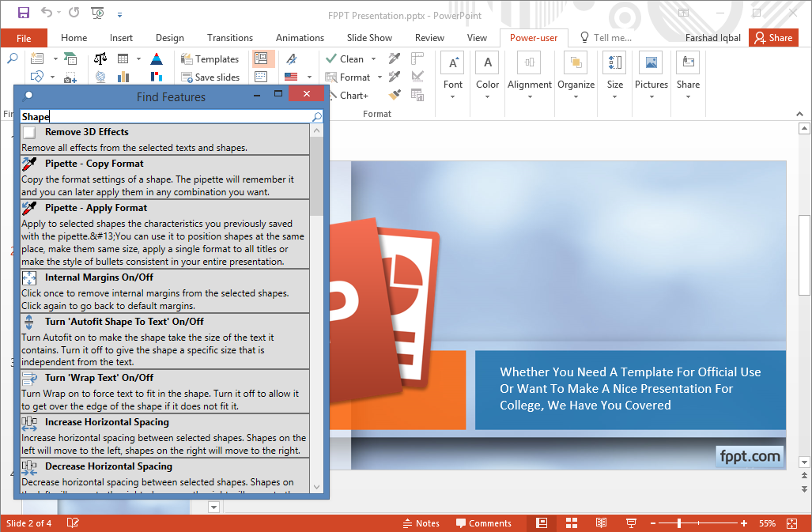Click the paintbrush icon in Format group

click(x=395, y=95)
